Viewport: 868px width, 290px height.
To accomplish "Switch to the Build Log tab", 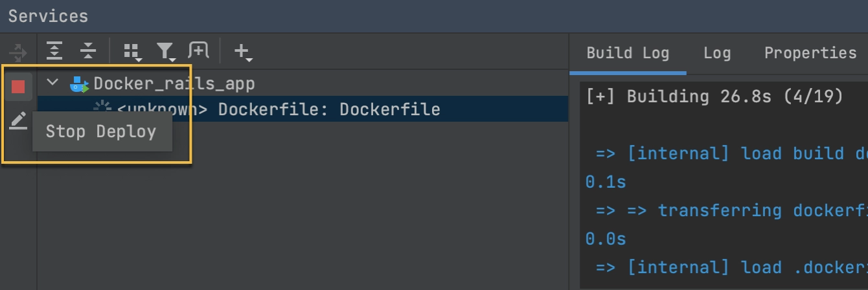I will coord(628,52).
